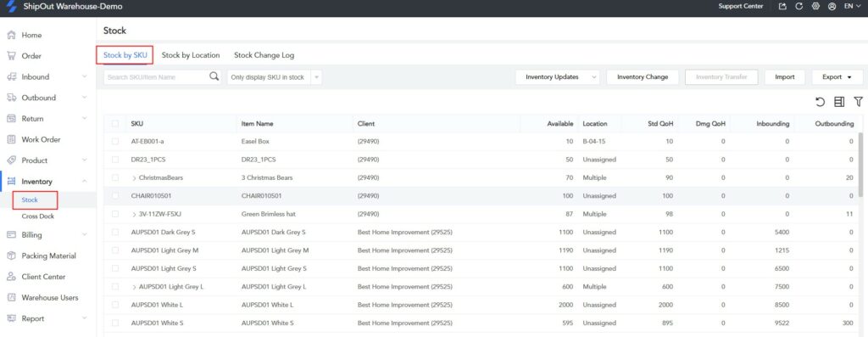Click the Billing card icon in sidebar
This screenshot has width=868, height=337.
(x=11, y=235)
